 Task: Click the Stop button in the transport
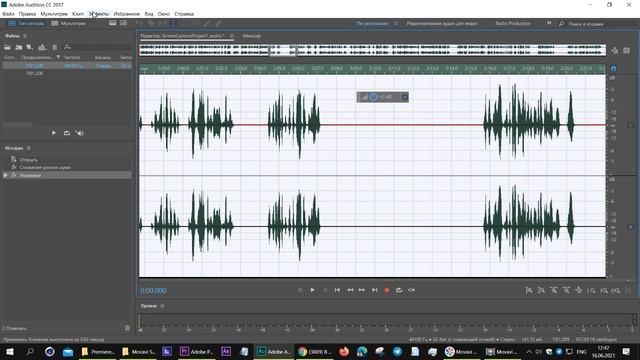300,290
